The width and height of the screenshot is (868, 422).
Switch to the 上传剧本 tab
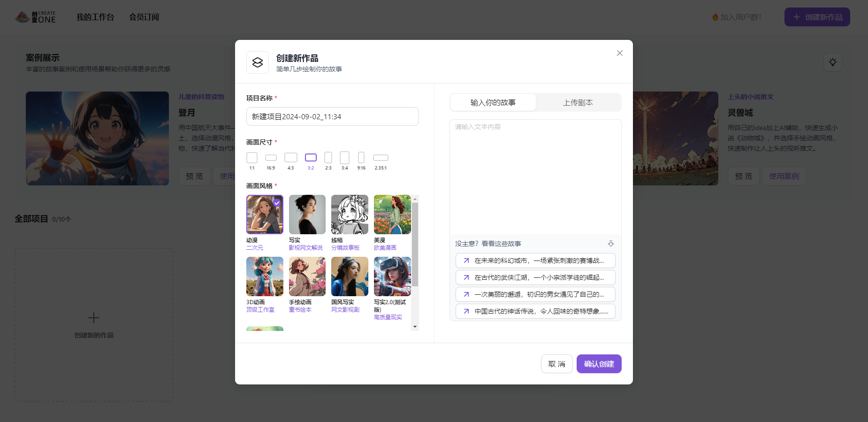coord(578,102)
